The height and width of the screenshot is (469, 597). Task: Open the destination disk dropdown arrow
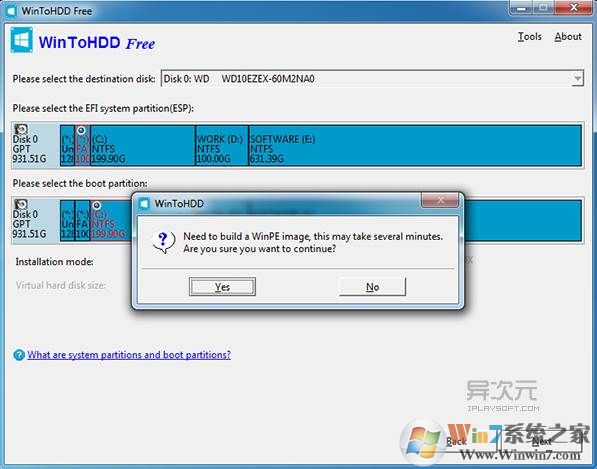[x=577, y=79]
